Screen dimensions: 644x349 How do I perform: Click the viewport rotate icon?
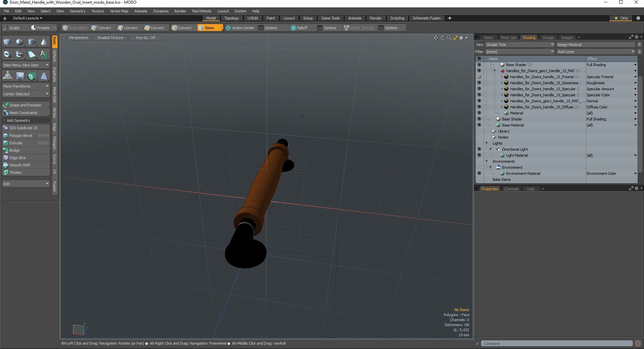(x=442, y=38)
